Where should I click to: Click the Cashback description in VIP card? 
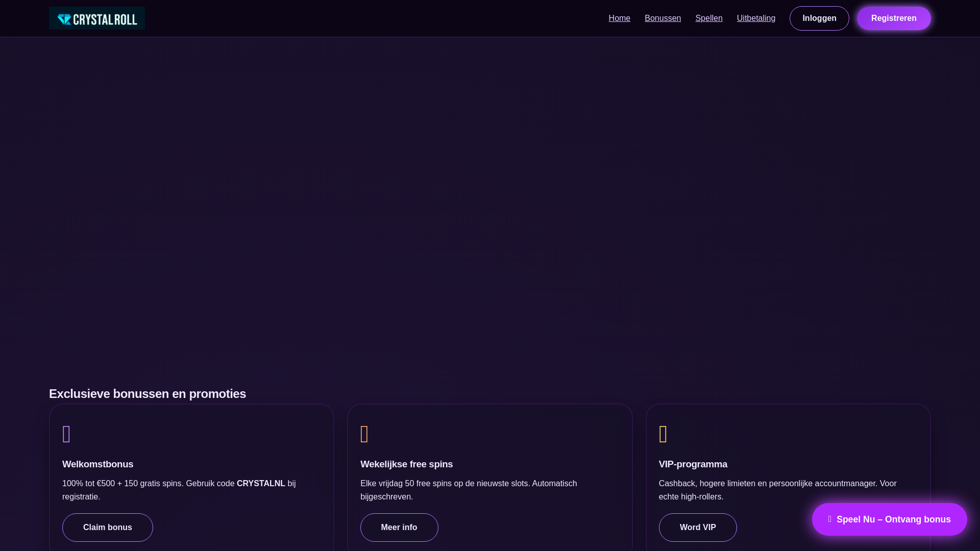pos(778,490)
